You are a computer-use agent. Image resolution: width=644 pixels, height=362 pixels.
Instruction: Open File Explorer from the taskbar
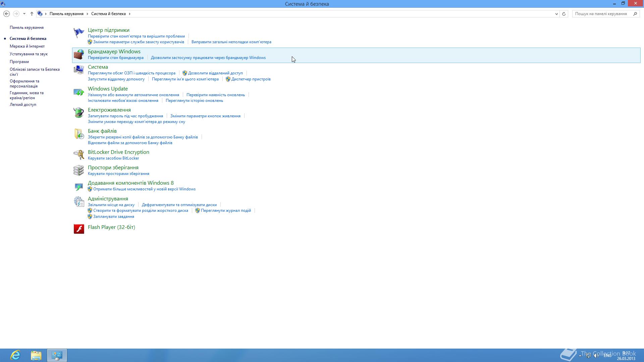pos(36,355)
